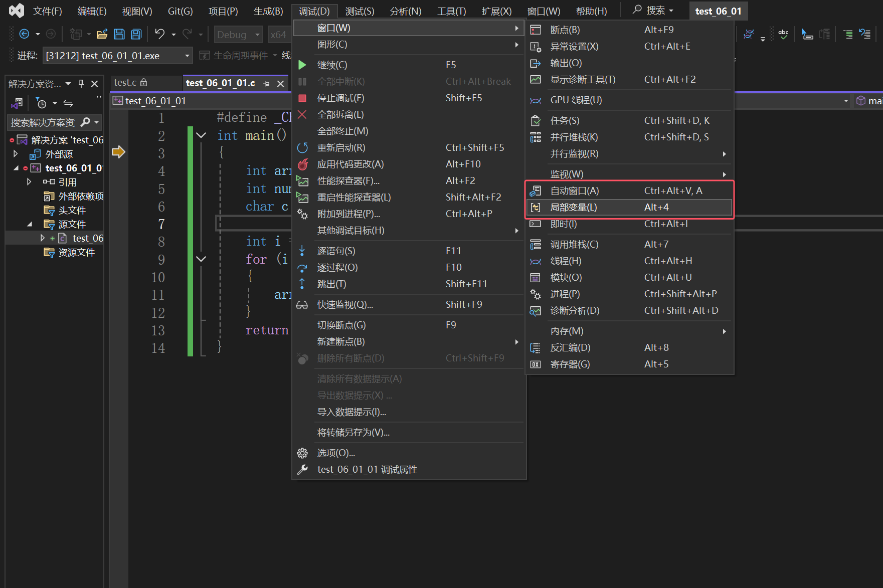Click the Visual Studio logo icon
The height and width of the screenshot is (588, 883).
pos(16,11)
